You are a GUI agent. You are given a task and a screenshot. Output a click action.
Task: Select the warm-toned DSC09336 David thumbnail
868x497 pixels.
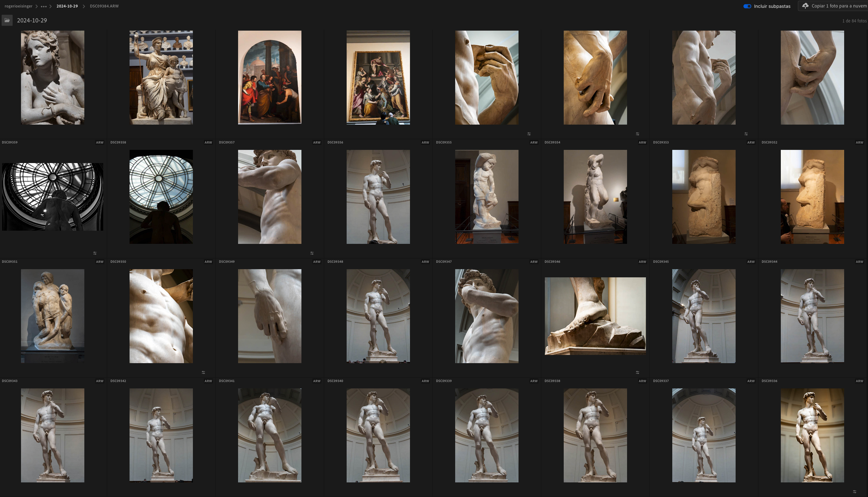point(812,435)
